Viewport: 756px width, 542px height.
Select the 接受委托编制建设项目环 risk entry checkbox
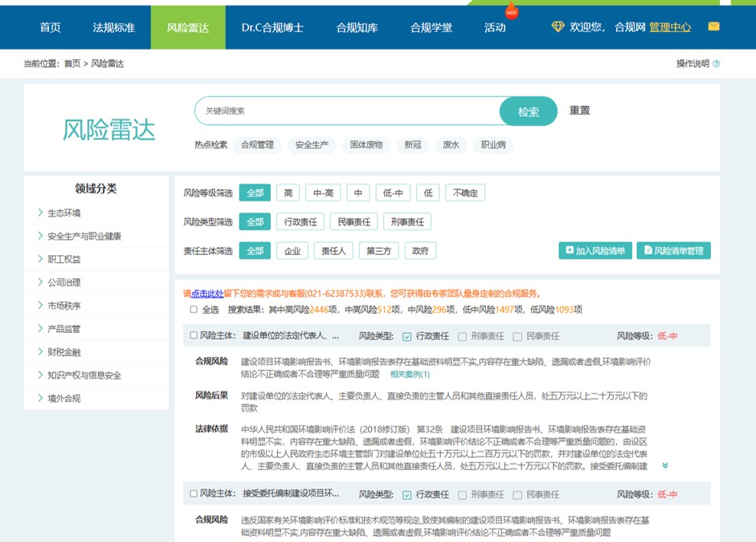[194, 493]
